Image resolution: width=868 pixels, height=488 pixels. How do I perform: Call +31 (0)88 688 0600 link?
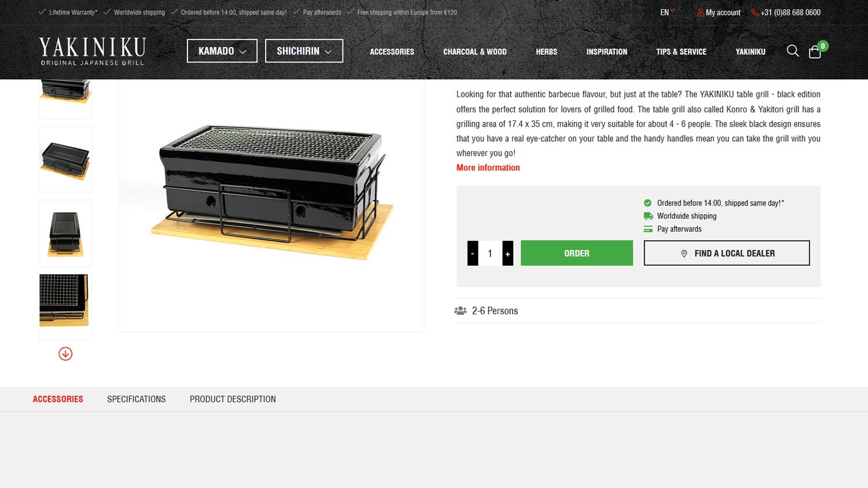pyautogui.click(x=790, y=12)
